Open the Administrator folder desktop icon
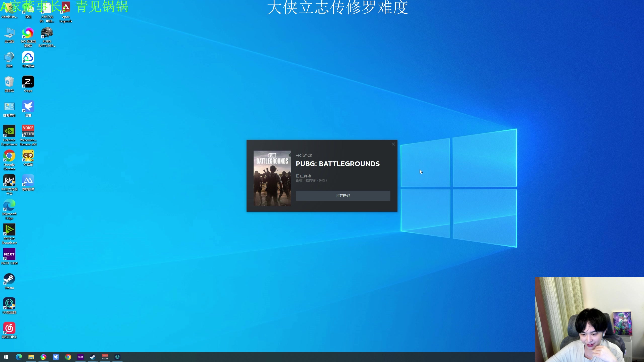 [x=9, y=10]
